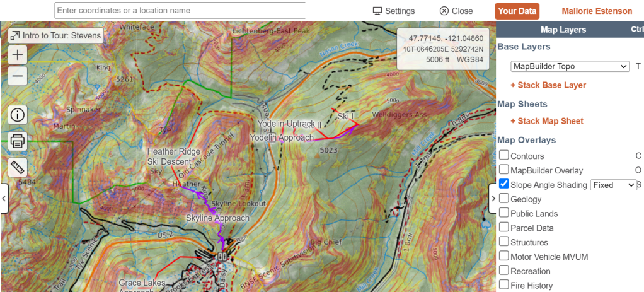The width and height of the screenshot is (644, 292).
Task: Select the ruler measure tool
Action: [18, 167]
